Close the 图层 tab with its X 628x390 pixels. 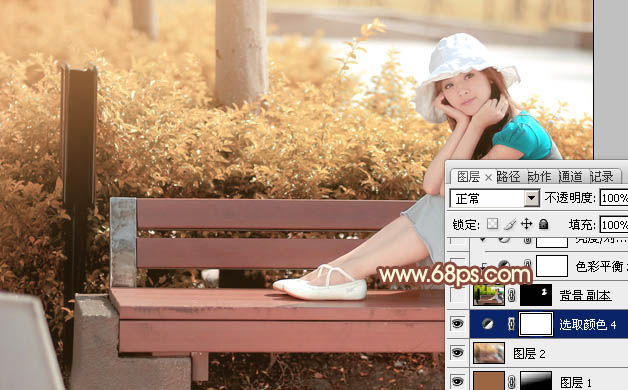tap(488, 177)
